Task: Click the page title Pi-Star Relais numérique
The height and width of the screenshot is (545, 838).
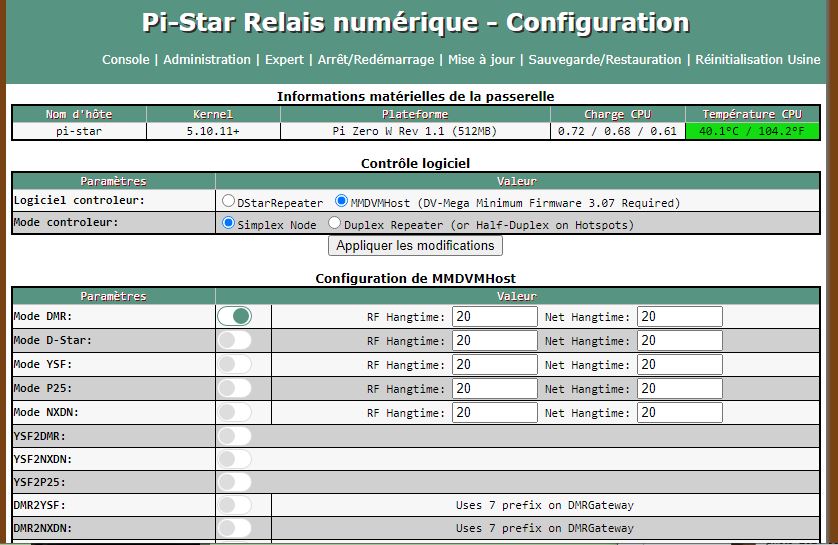Action: (x=416, y=23)
